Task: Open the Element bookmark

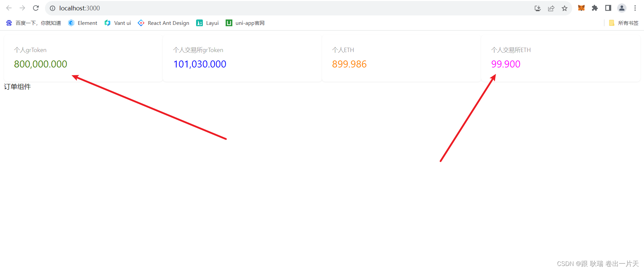Action: pos(83,23)
